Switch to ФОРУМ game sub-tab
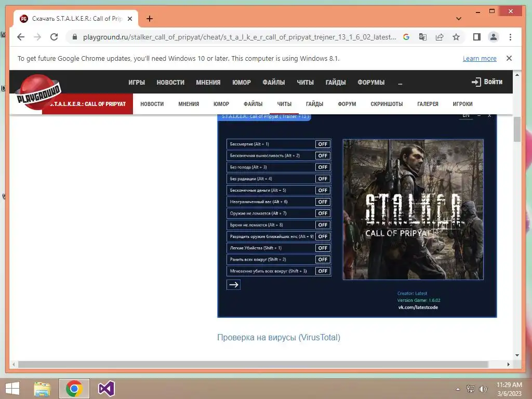The height and width of the screenshot is (399, 532). (347, 104)
